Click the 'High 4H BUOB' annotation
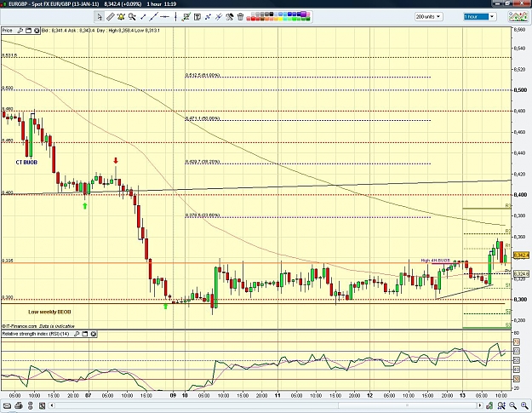This screenshot has width=532, height=413. coord(435,261)
